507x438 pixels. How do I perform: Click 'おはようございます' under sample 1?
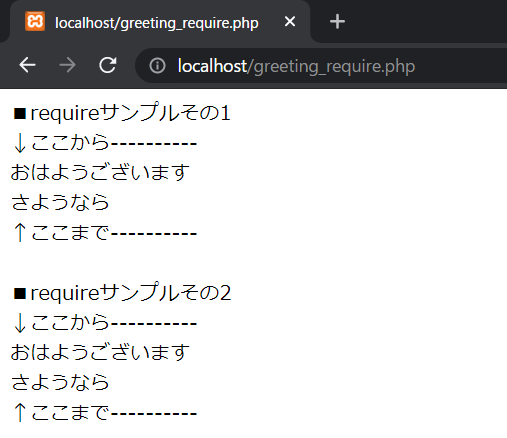[100, 173]
